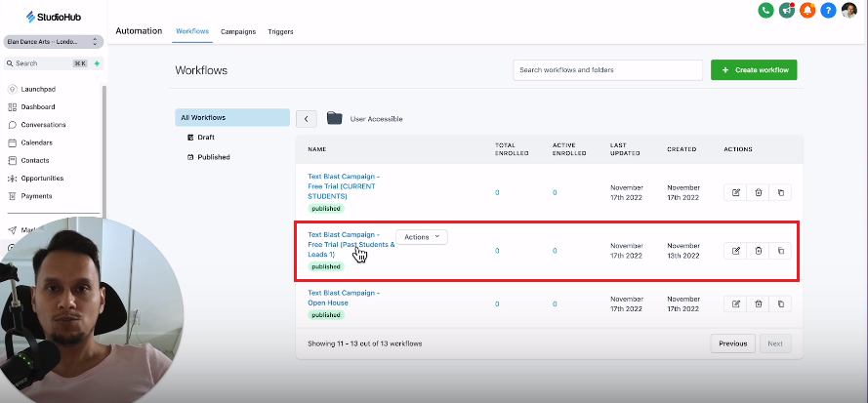Filter by Draft workflows
This screenshot has width=868, height=403.
(x=201, y=138)
